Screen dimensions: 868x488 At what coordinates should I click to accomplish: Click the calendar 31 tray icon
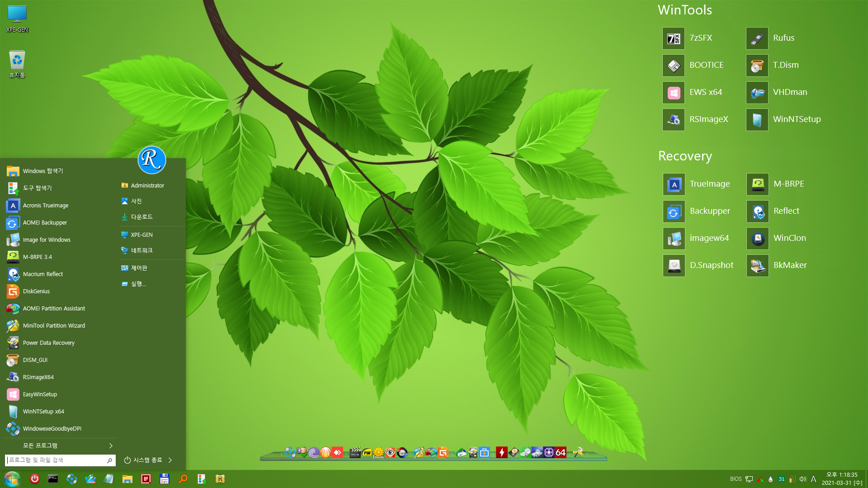click(781, 479)
